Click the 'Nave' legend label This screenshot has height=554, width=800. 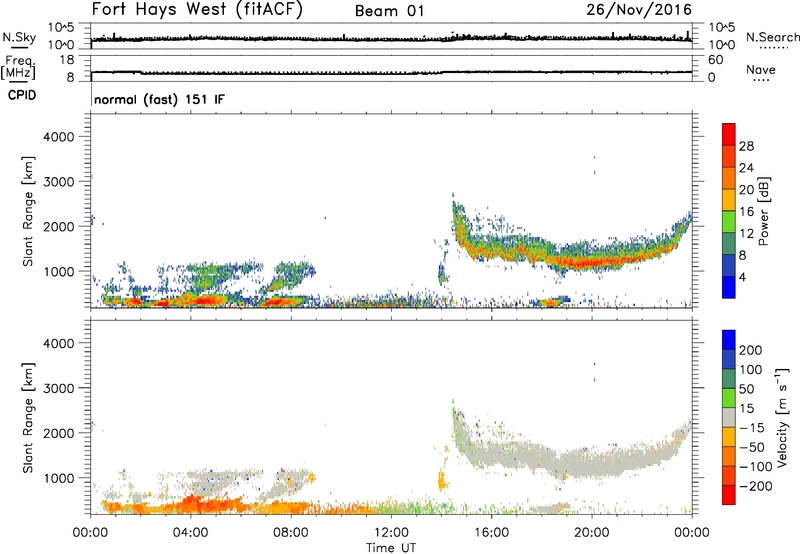pyautogui.click(x=760, y=70)
